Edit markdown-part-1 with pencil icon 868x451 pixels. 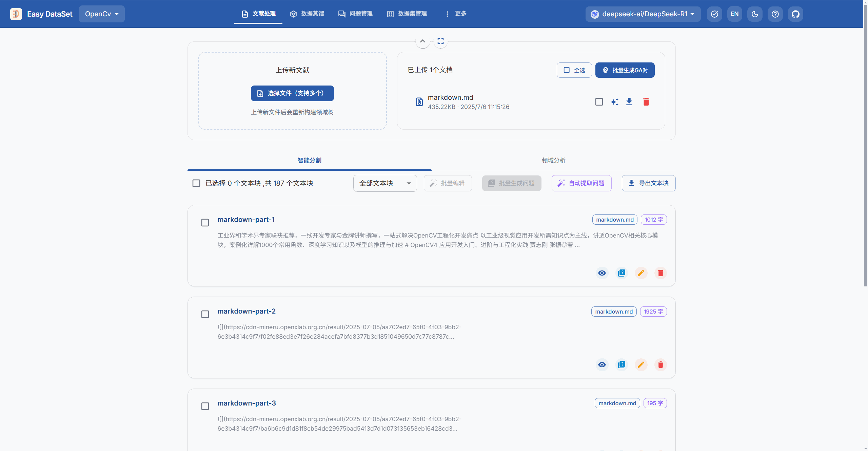(x=641, y=273)
